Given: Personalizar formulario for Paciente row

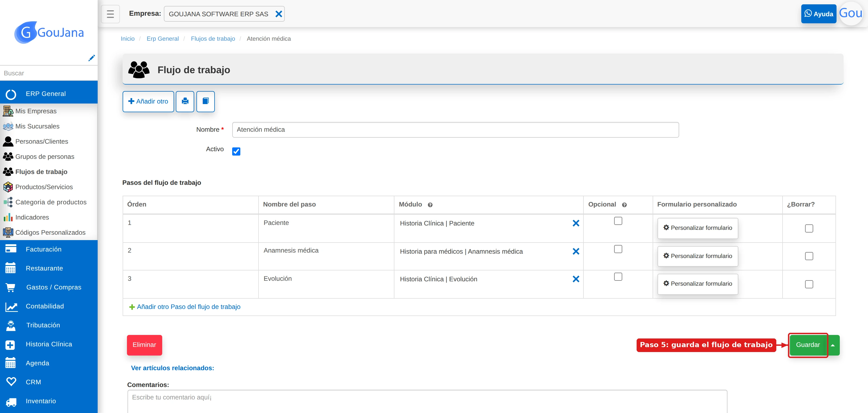Looking at the screenshot, I should 697,228.
